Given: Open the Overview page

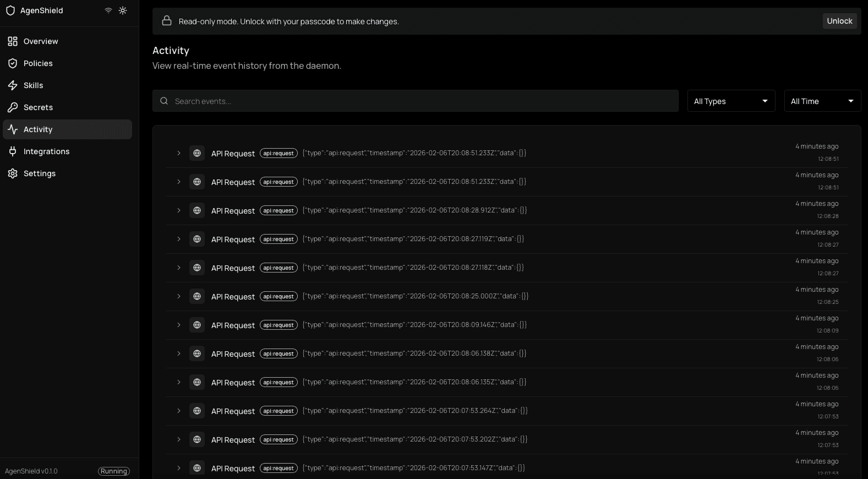Looking at the screenshot, I should pos(67,41).
